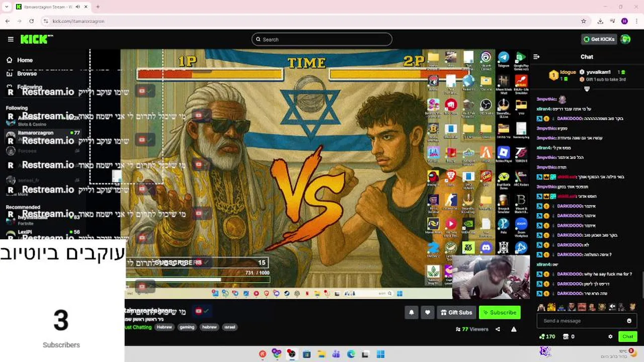Click ldogue on gift leaderboard
Screen dimensions: 644x362
tap(568, 72)
